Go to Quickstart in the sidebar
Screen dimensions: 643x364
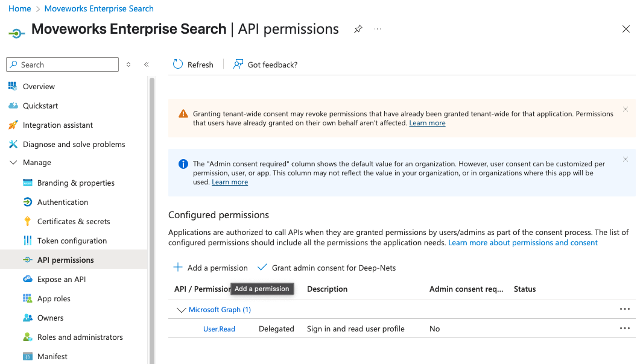pyautogui.click(x=40, y=105)
